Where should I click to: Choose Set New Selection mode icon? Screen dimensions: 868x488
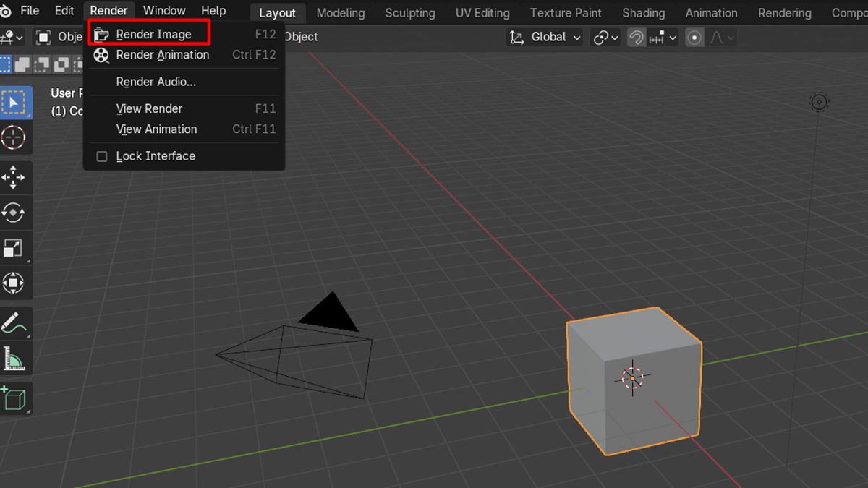(5, 65)
